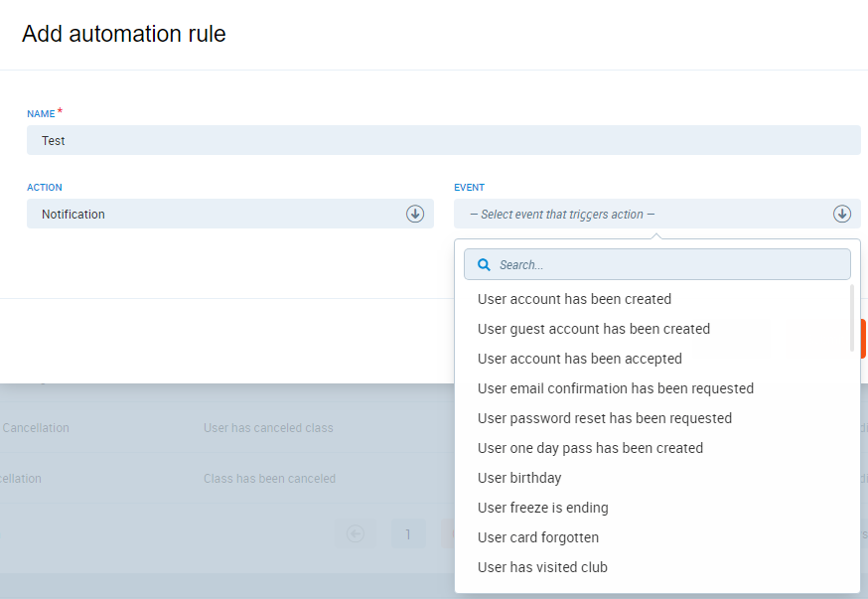The height and width of the screenshot is (599, 868).
Task: Choose 'User one day pass has been created'
Action: [590, 448]
